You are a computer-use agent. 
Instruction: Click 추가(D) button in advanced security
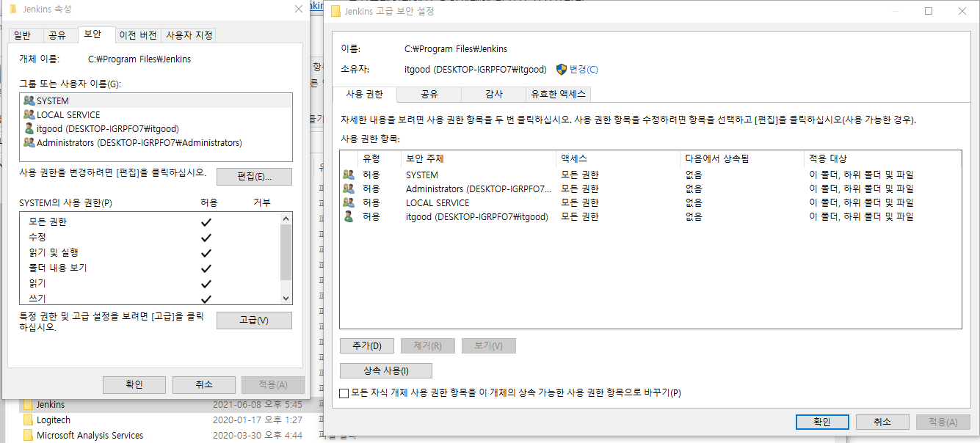point(367,345)
